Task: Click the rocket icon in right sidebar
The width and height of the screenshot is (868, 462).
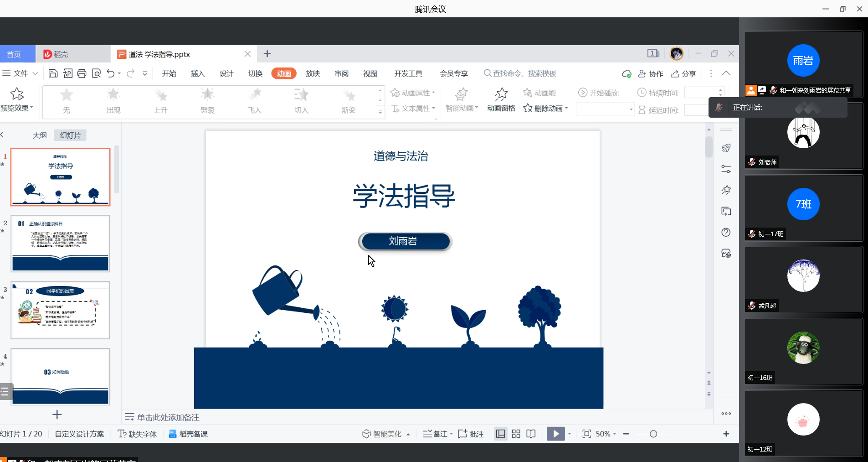Action: (726, 148)
